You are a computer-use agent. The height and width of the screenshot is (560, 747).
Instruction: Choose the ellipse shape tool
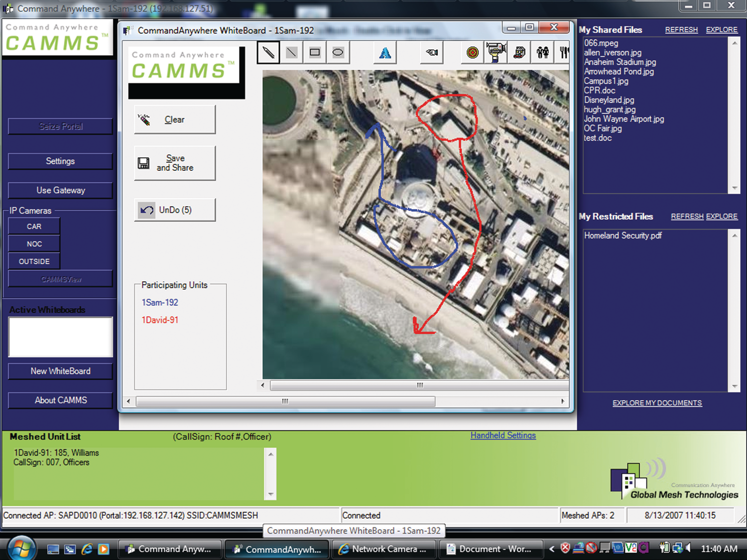338,52
